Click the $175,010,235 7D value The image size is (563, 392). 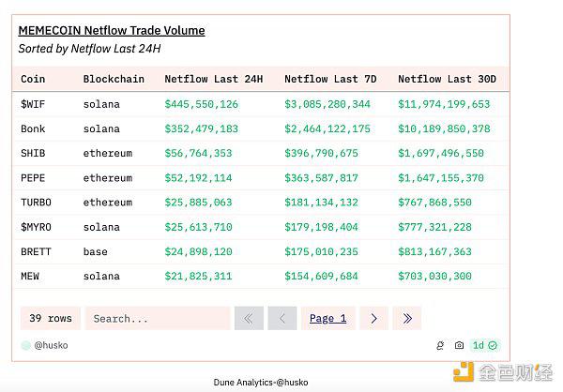(321, 251)
